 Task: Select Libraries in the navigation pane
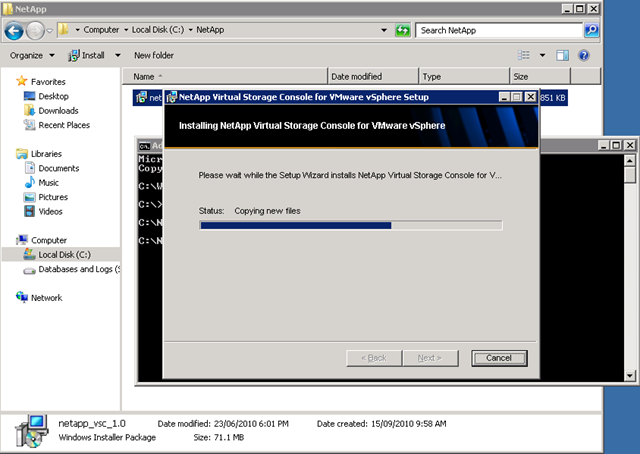(x=46, y=154)
